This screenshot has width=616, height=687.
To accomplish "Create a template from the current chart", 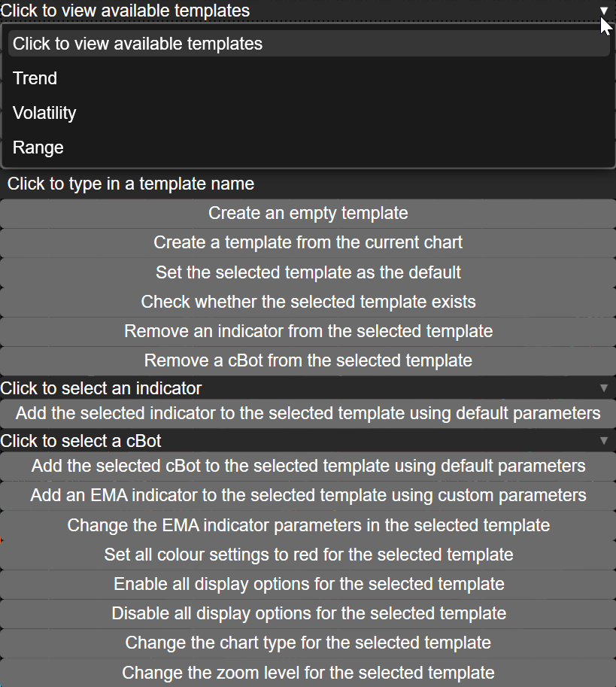I will 308,242.
